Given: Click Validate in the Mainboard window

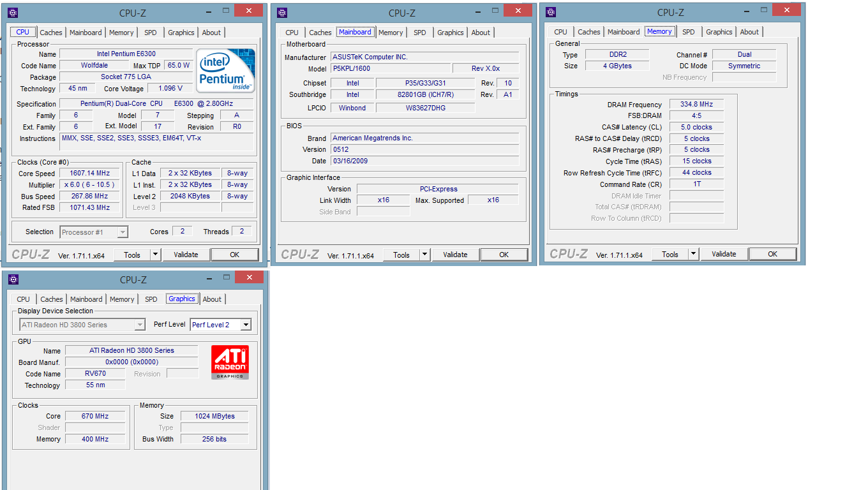Looking at the screenshot, I should (x=455, y=255).
